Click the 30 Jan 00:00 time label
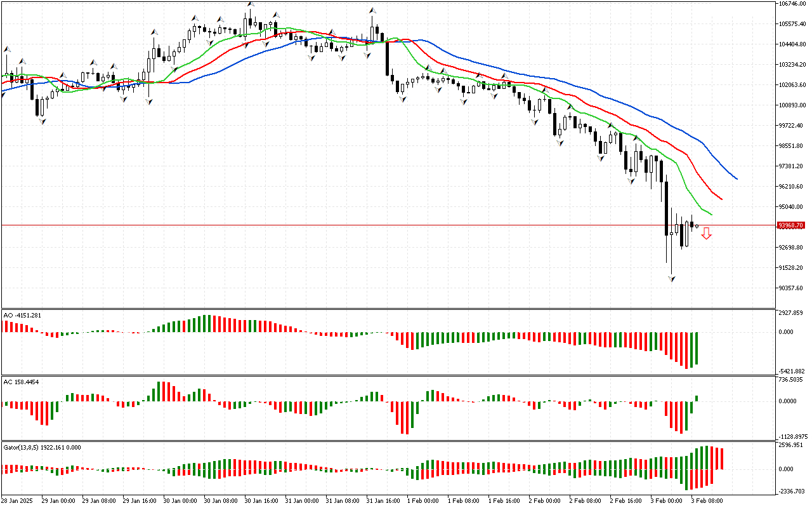 click(180, 501)
